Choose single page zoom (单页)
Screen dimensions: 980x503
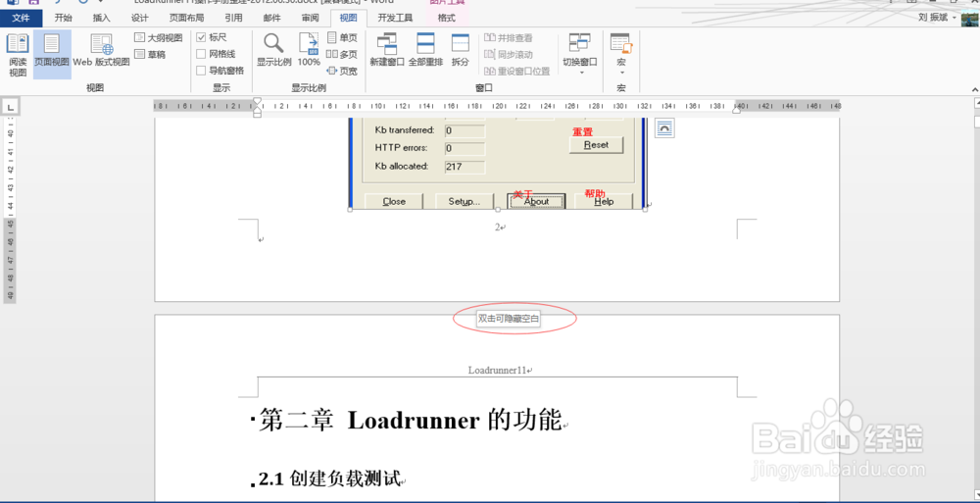[x=342, y=38]
